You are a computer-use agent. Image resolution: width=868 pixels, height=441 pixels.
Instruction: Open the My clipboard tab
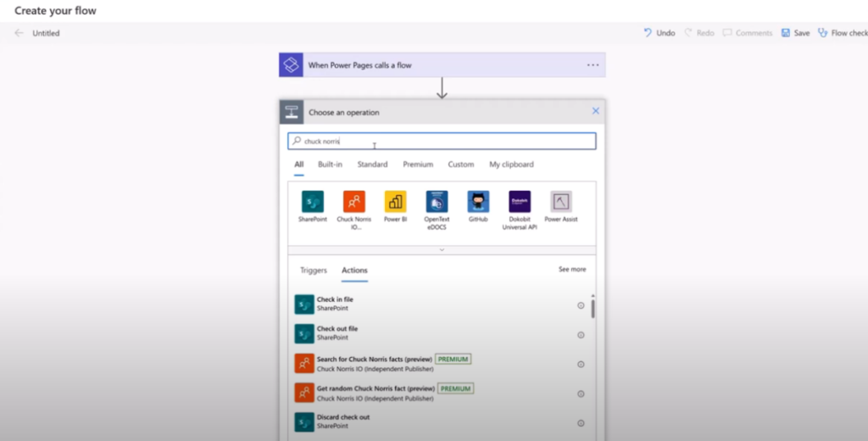click(511, 165)
